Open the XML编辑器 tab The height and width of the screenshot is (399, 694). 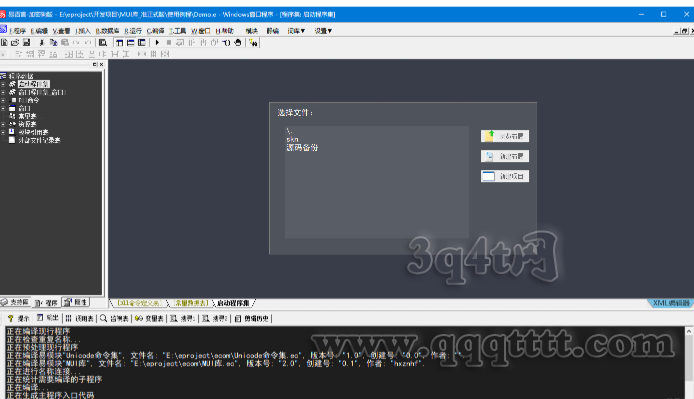pyautogui.click(x=671, y=303)
